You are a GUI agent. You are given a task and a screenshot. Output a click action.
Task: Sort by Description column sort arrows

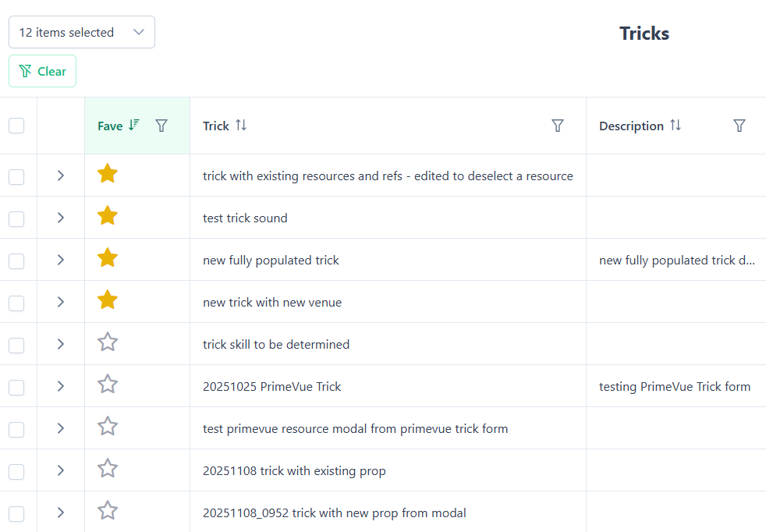[x=676, y=126]
